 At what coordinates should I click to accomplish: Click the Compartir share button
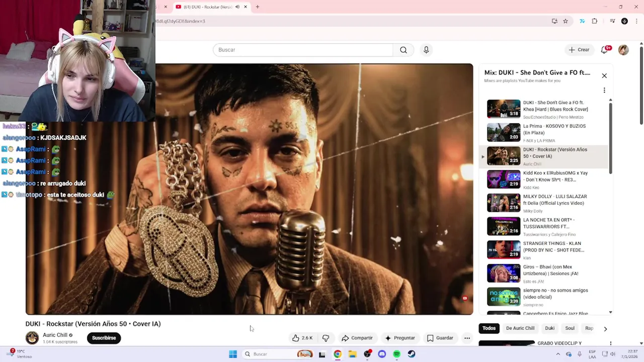coord(357,338)
